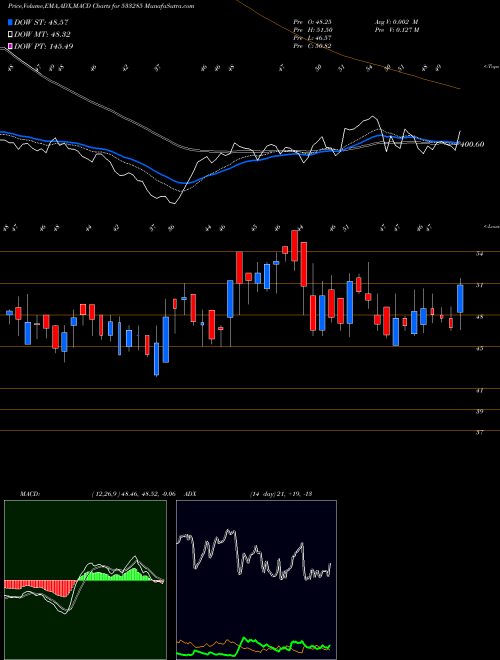Click the 54 price axis label
Image resolution: width=500 pixels, height=660 pixels.
[x=479, y=254]
